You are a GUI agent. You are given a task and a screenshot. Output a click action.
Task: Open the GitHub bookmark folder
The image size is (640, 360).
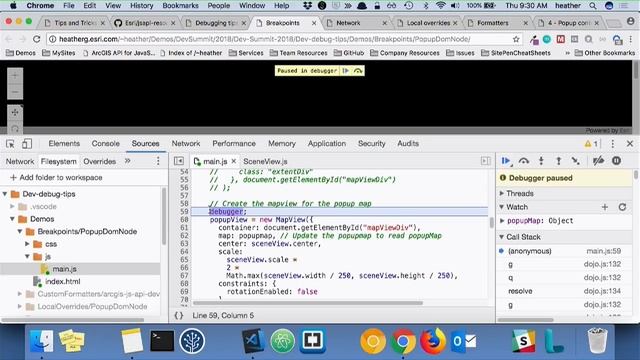pyautogui.click(x=348, y=53)
